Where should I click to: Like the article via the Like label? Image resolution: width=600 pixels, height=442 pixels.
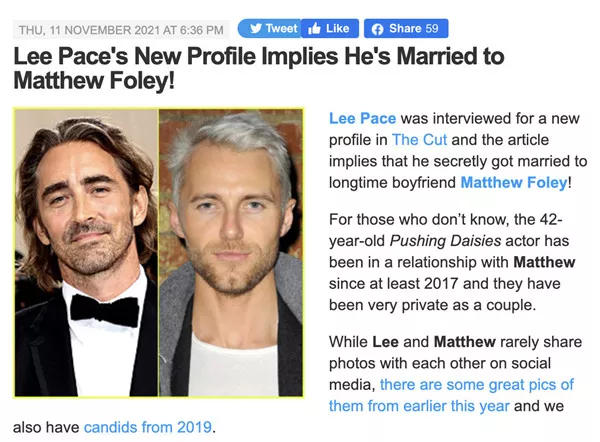point(338,28)
